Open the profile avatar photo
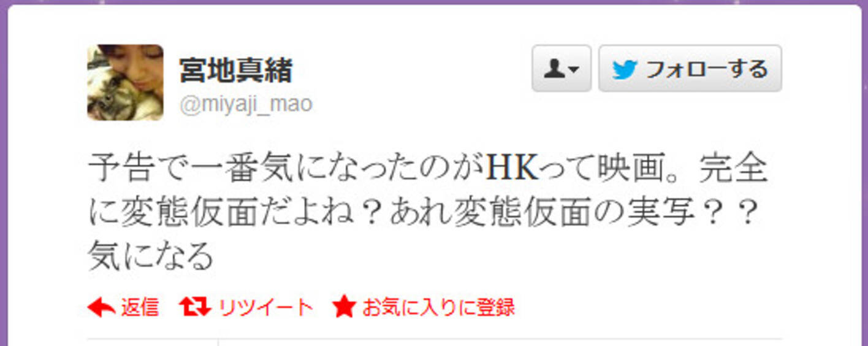This screenshot has height=346, width=868. coord(125,82)
